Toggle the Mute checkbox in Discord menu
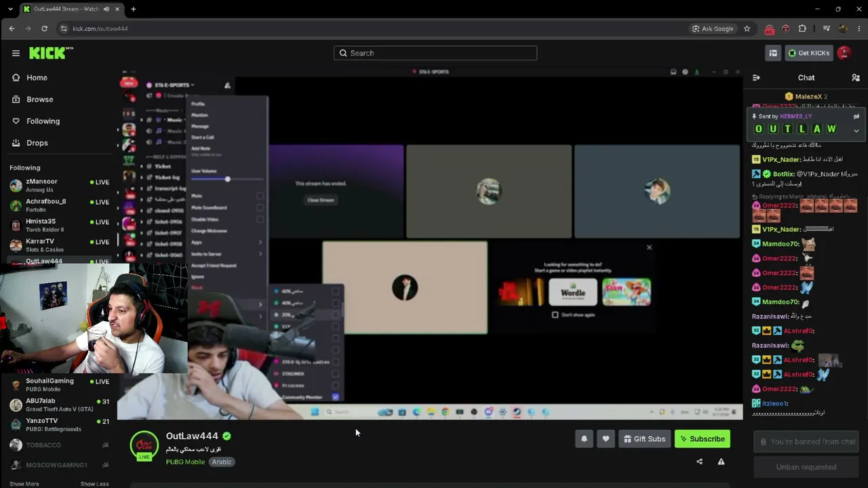868x488 pixels. tap(260, 196)
